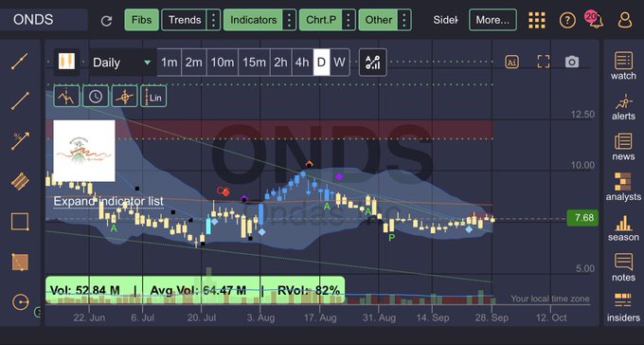The width and height of the screenshot is (644, 345).
Task: Toggle the Chrt.P overlay button
Action: click(x=321, y=20)
